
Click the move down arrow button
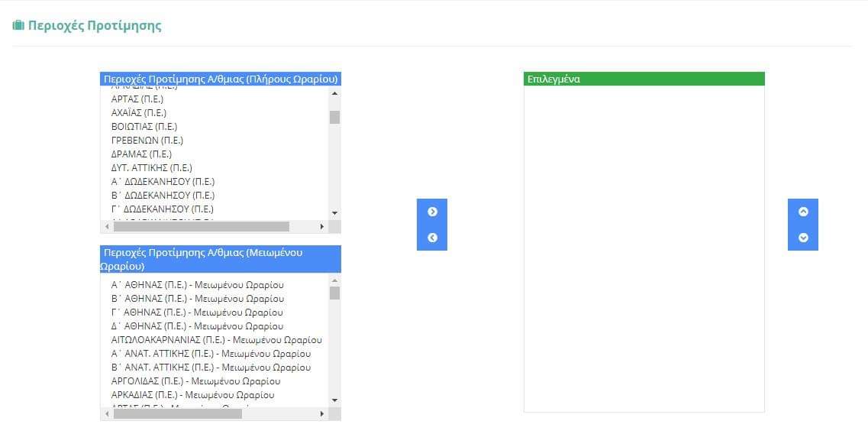(x=803, y=238)
